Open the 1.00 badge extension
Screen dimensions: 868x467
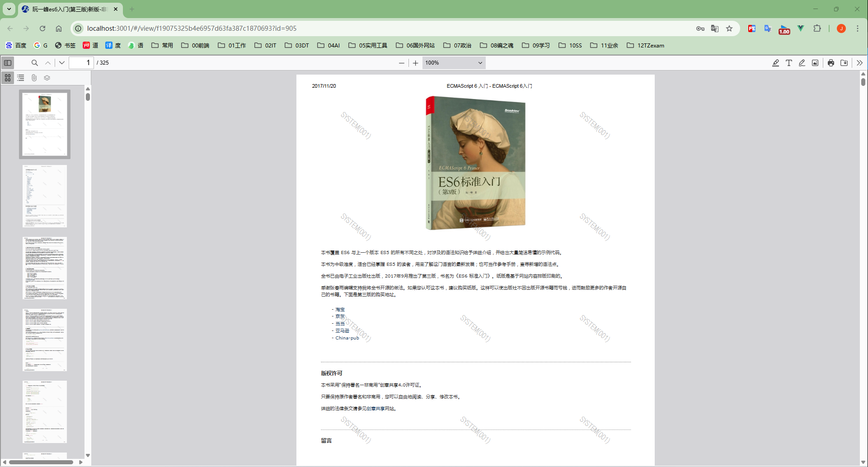(x=784, y=29)
